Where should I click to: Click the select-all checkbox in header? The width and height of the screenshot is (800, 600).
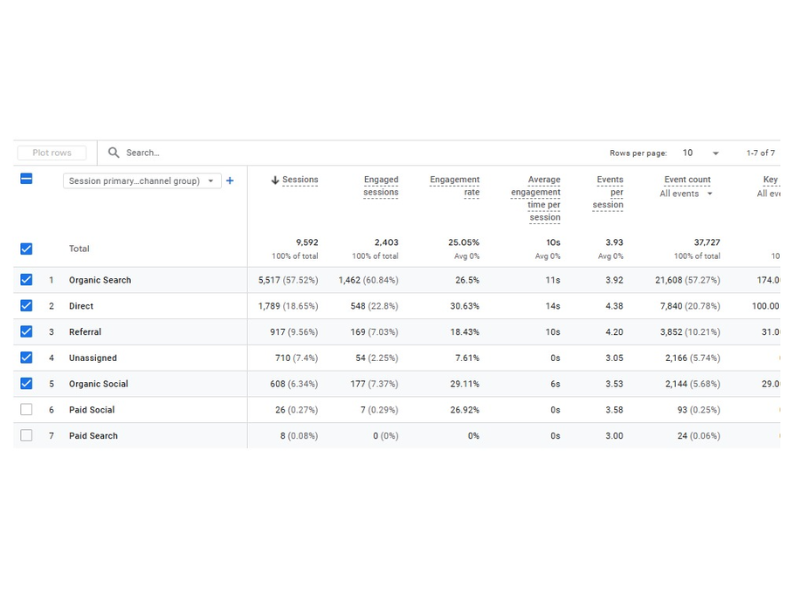coord(26,179)
